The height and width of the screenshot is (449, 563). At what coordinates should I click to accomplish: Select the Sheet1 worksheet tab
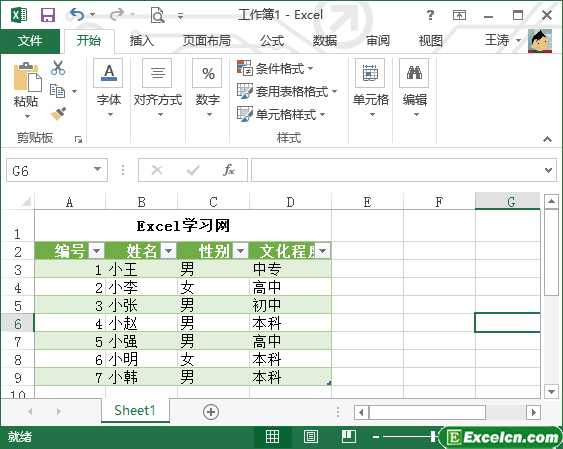(x=135, y=410)
